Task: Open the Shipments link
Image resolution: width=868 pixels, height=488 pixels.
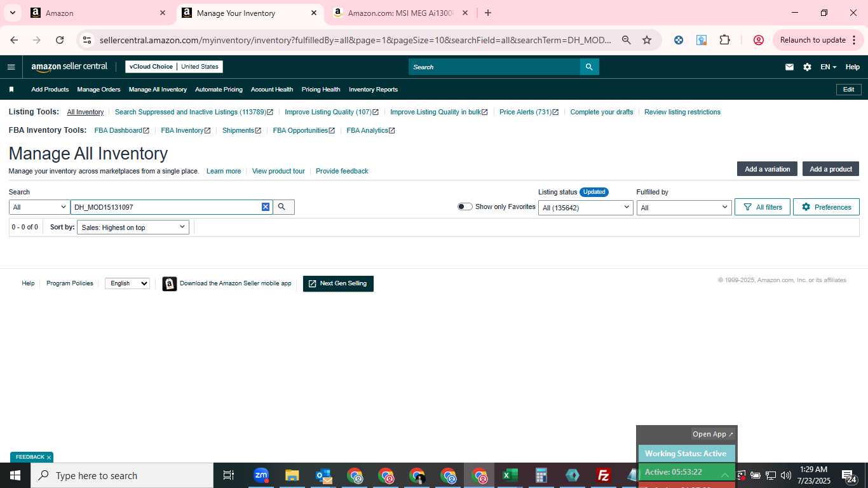Action: click(241, 130)
